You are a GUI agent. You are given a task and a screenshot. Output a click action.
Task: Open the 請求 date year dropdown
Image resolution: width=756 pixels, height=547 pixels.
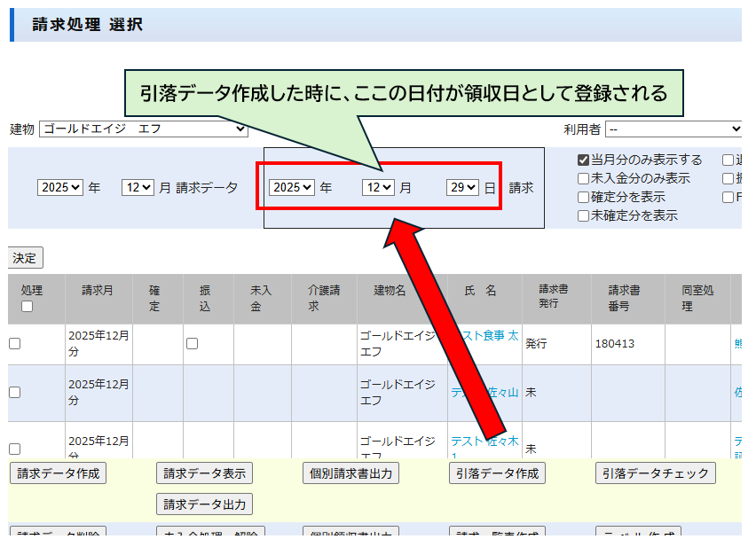coord(293,188)
